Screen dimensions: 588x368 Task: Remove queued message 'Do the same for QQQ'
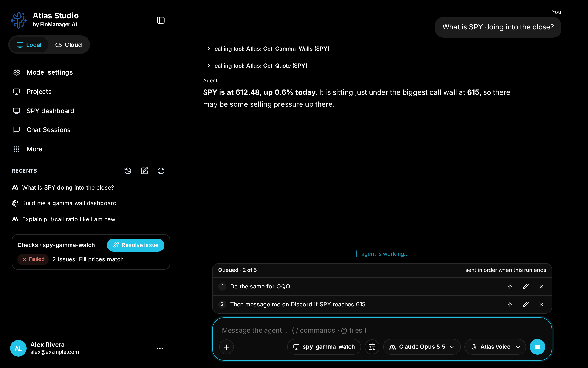click(541, 287)
